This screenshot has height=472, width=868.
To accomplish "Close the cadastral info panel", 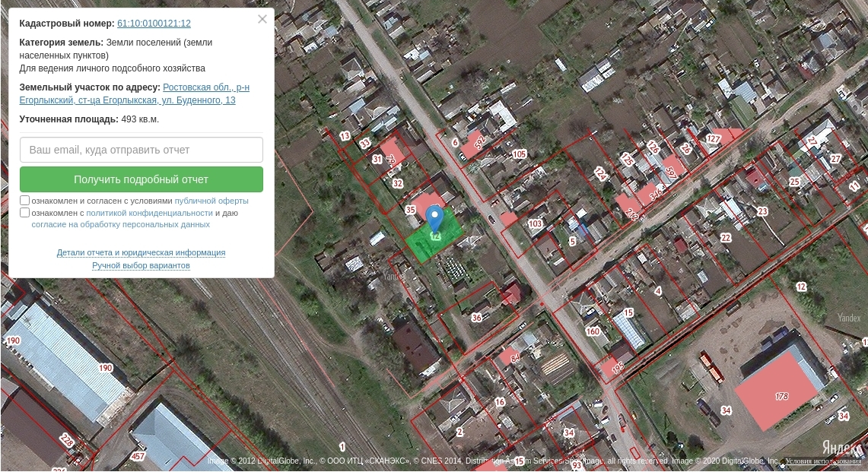I will (262, 19).
